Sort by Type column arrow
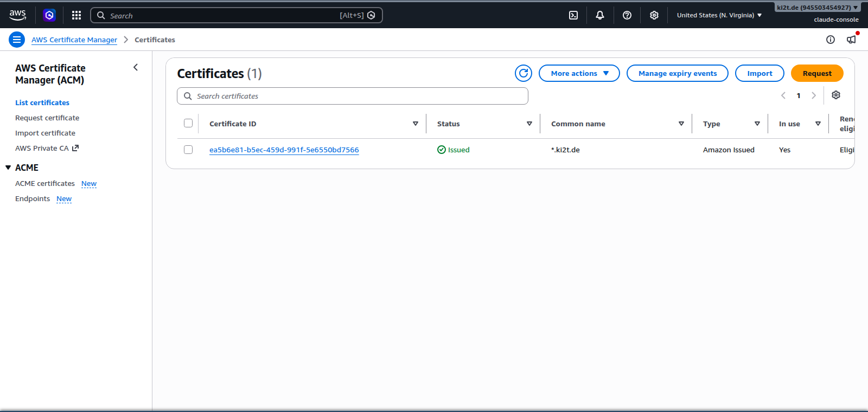The image size is (868, 412). (x=757, y=124)
